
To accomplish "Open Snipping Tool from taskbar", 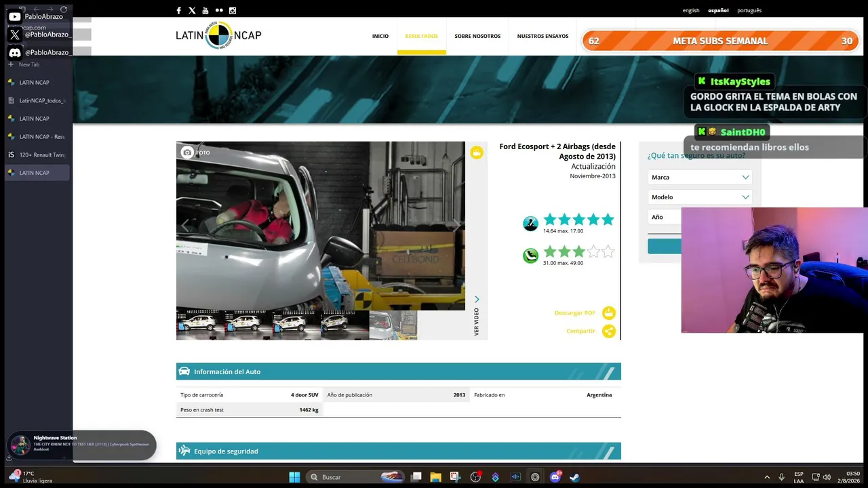I will pos(455,477).
